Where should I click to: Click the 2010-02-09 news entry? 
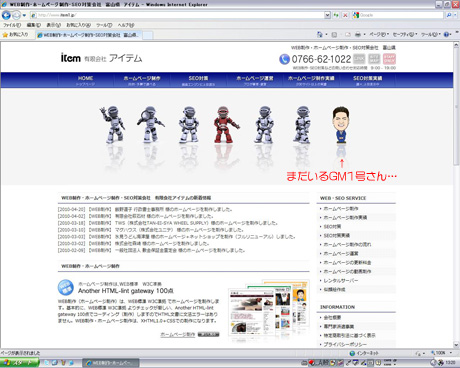click(151, 250)
